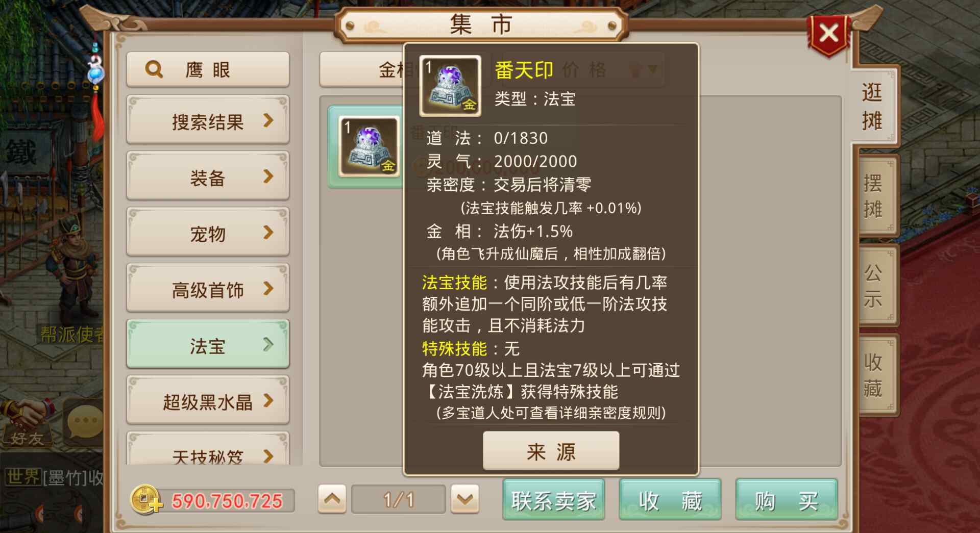Tap the gold coin add icon
The image size is (980, 533).
[146, 500]
